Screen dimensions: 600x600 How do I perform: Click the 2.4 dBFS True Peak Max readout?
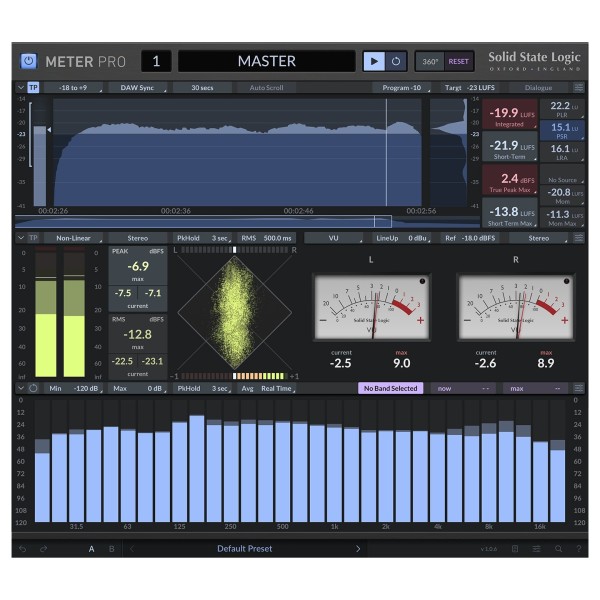[510, 180]
